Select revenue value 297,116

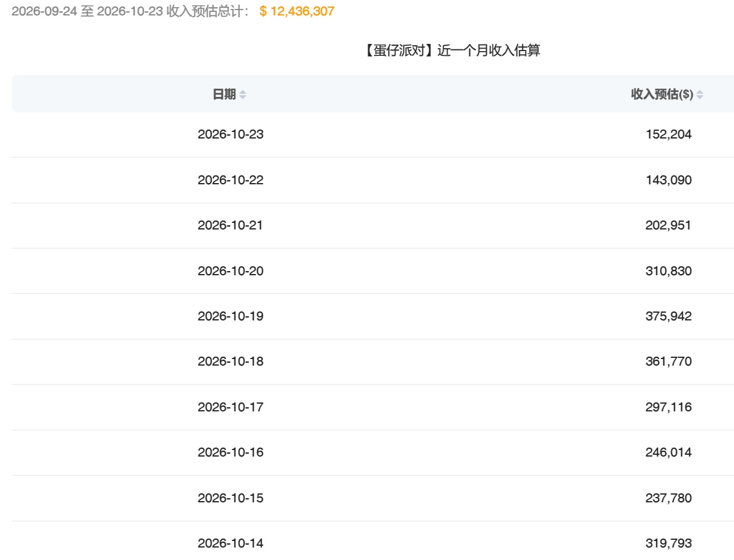click(669, 407)
